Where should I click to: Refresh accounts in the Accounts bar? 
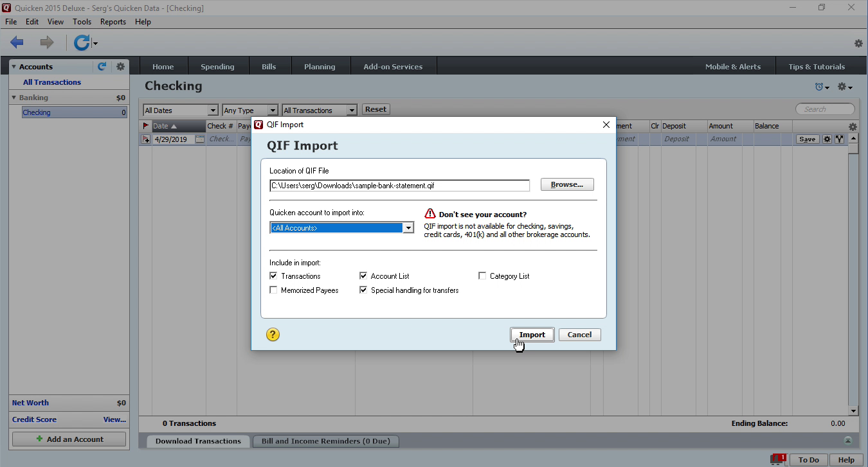pos(102,66)
